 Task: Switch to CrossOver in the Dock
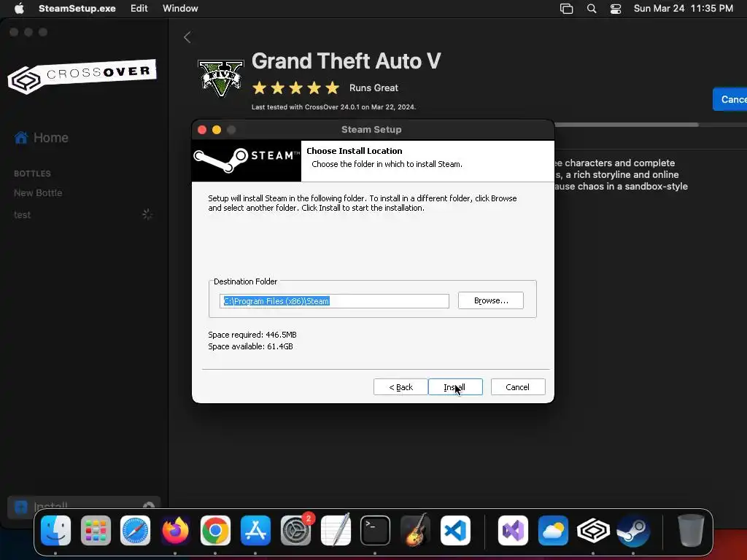tap(593, 530)
